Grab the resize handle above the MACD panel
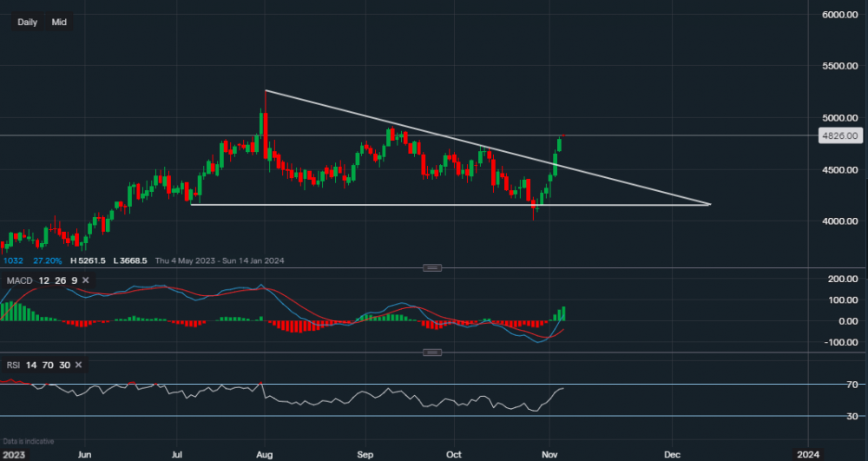868x461 pixels. (x=431, y=267)
